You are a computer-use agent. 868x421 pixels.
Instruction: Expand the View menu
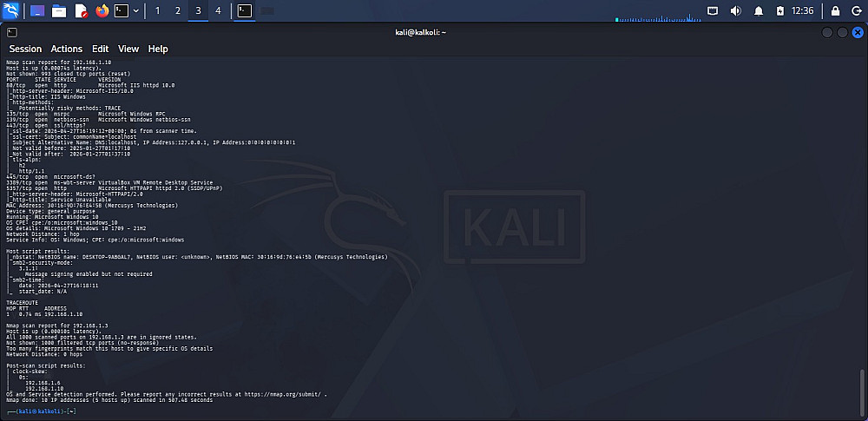(128, 49)
